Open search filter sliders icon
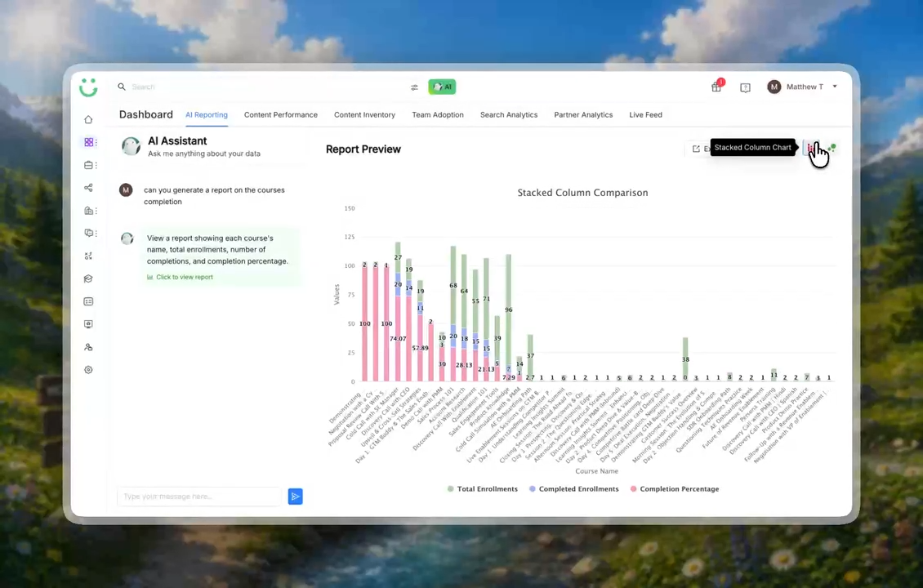The image size is (923, 588). 414,87
